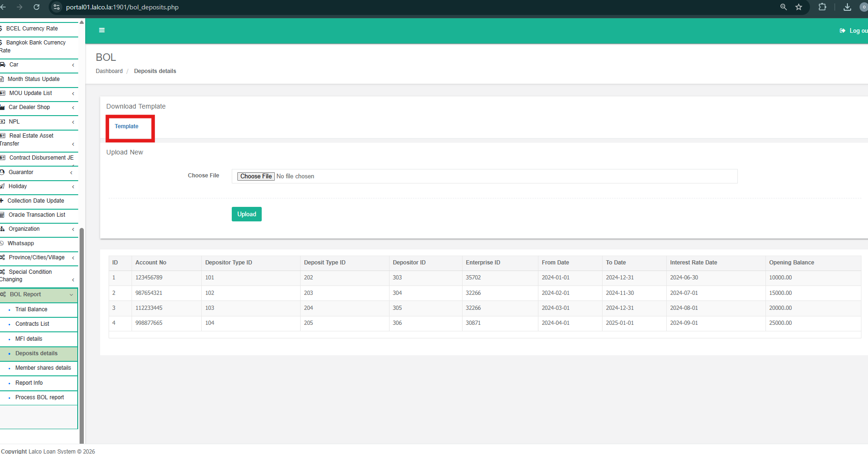Open the browser downloads icon
Image resolution: width=868 pixels, height=454 pixels.
pos(847,7)
